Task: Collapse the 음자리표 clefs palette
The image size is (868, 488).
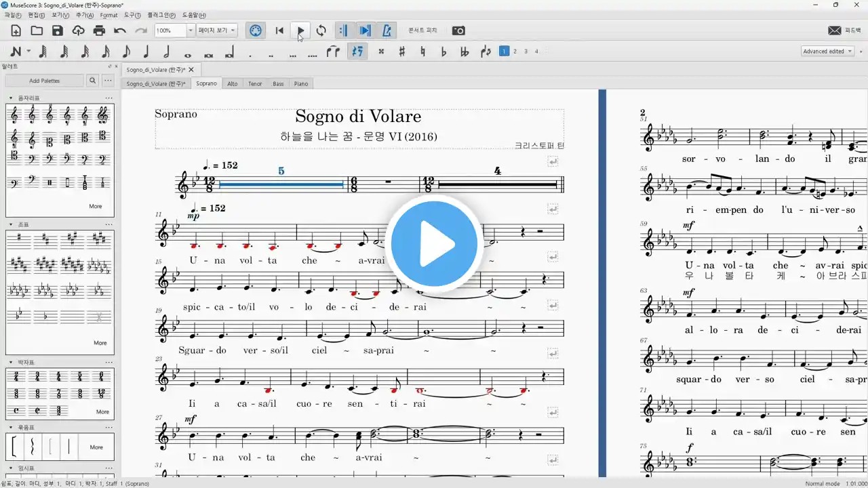Action: [11, 98]
